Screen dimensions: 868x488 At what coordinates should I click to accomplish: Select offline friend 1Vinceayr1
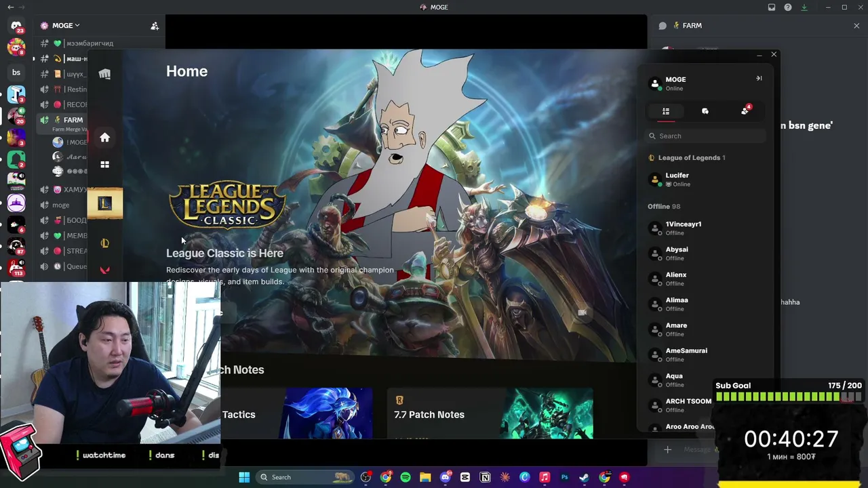(705, 228)
